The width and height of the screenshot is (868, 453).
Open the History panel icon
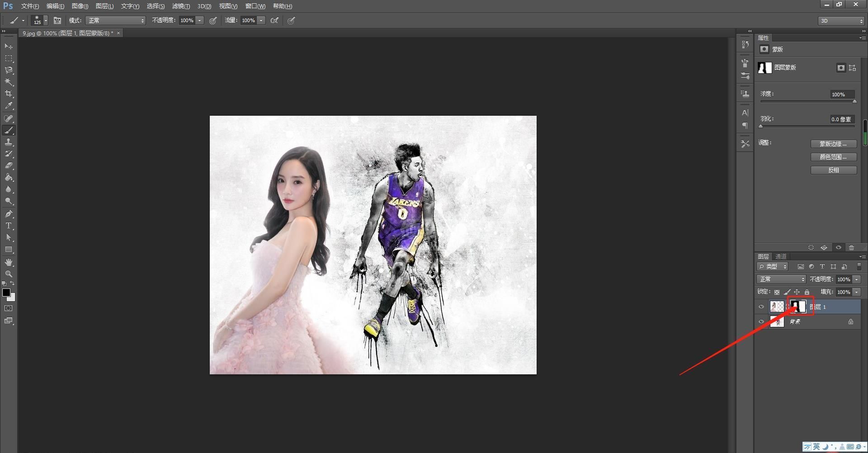tap(745, 44)
